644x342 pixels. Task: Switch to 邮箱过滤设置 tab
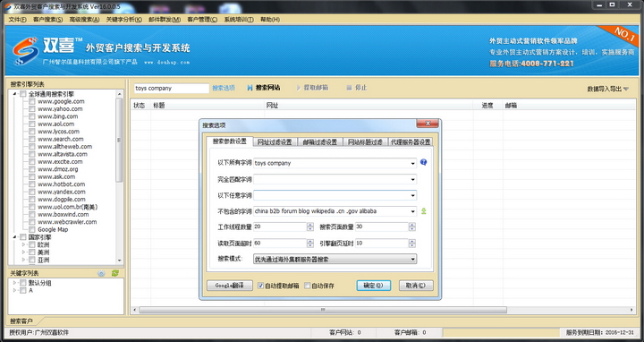319,141
